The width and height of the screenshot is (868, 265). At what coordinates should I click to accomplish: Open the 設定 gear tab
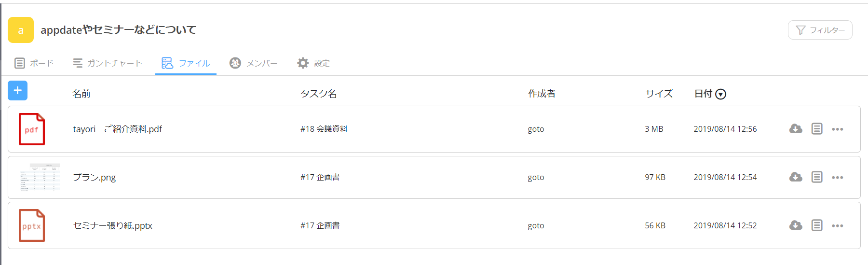point(313,63)
